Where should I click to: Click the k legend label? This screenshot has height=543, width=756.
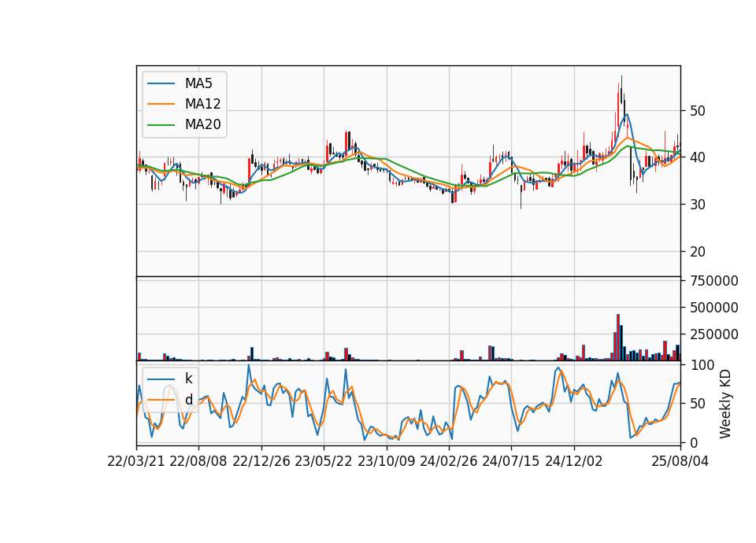(188, 379)
